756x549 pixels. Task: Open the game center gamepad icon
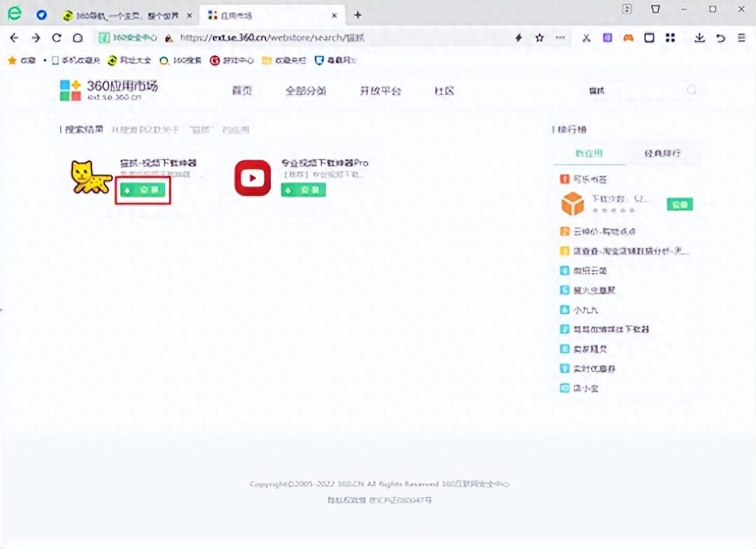click(628, 39)
